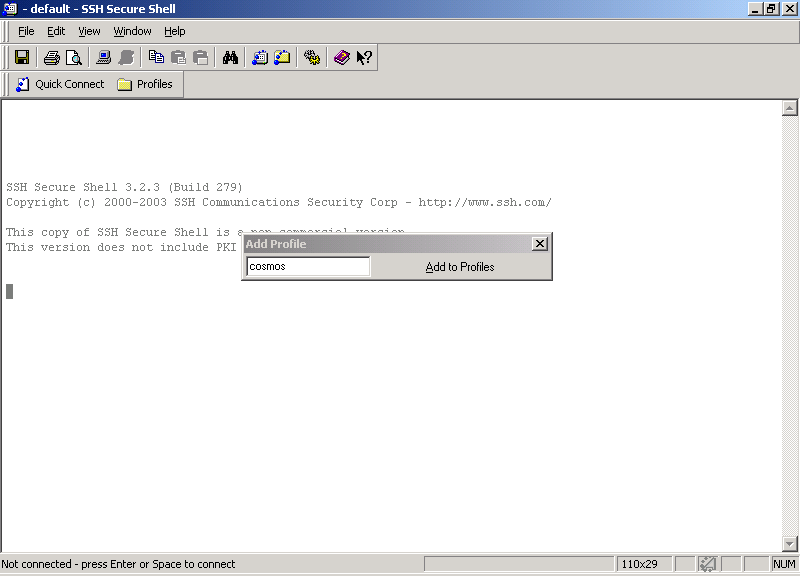
Task: Click the Connect computer icon
Action: click(x=103, y=58)
